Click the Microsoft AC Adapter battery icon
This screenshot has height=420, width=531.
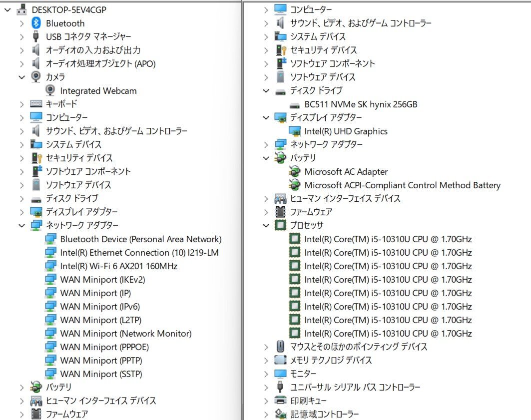[x=295, y=171]
